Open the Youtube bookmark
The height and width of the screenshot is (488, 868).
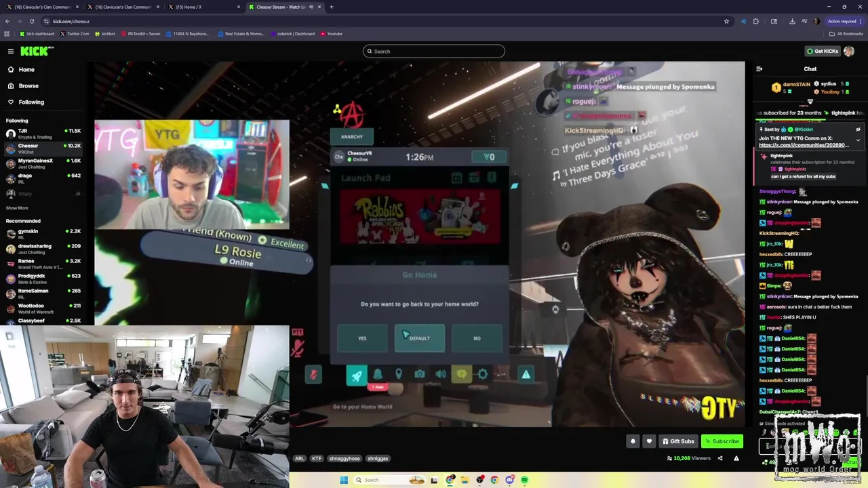[x=332, y=34]
